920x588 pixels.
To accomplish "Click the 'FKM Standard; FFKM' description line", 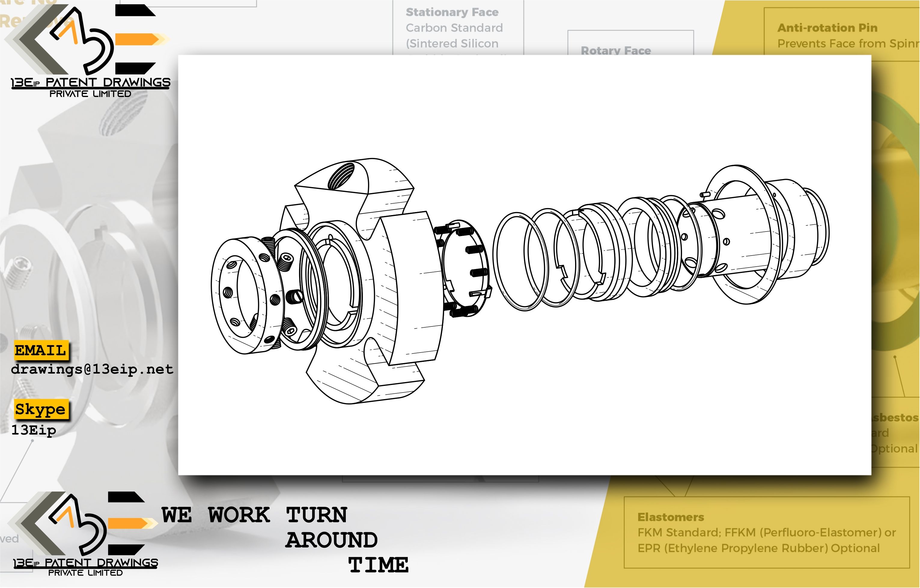I will (766, 533).
